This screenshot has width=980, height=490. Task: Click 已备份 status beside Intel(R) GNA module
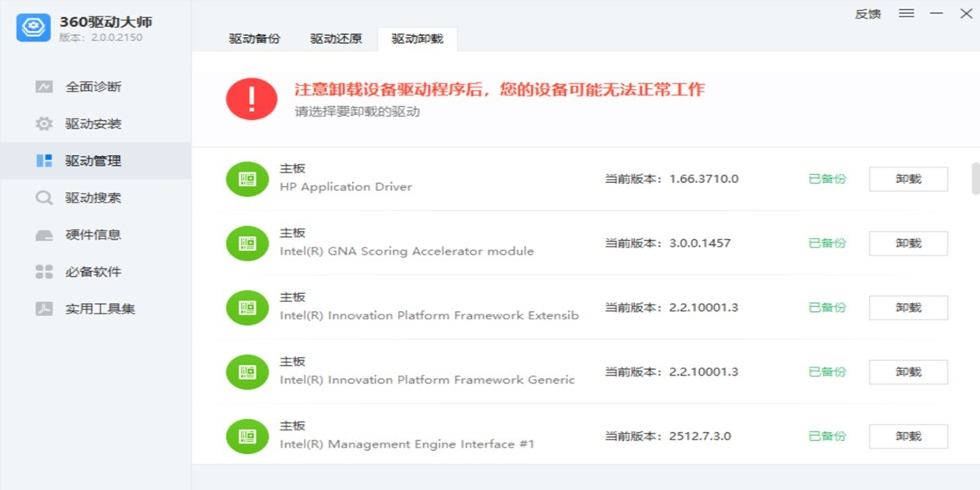[x=826, y=243]
